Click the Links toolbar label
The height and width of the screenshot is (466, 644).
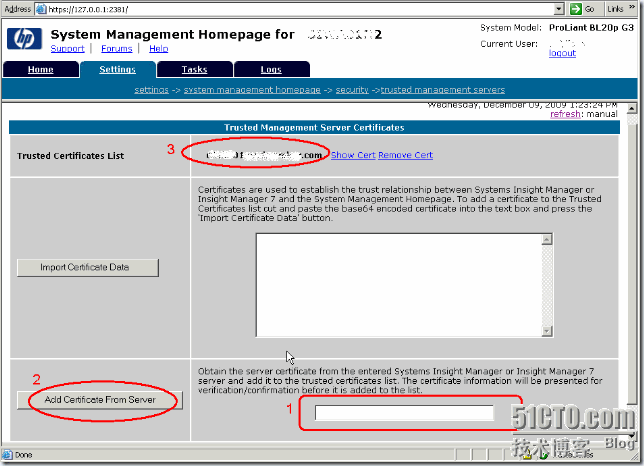[x=615, y=9]
